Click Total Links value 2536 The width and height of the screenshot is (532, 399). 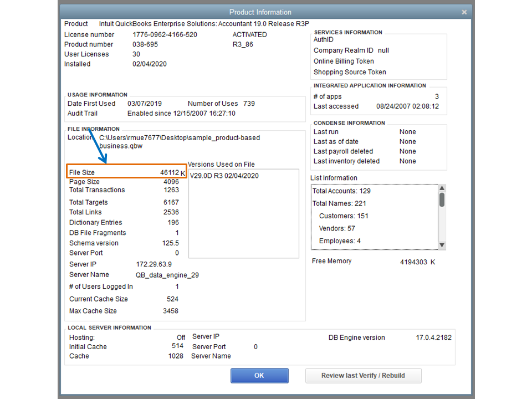point(171,212)
